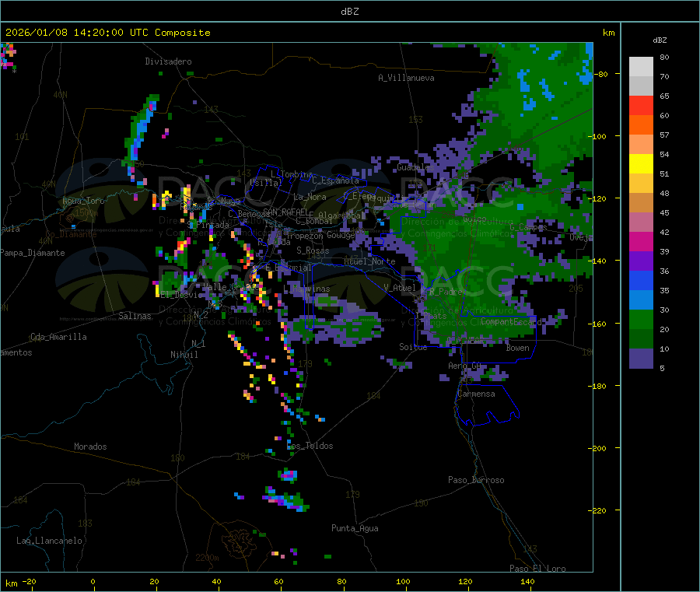Click the Carmensa place label
The width and height of the screenshot is (700, 592).
point(476,394)
